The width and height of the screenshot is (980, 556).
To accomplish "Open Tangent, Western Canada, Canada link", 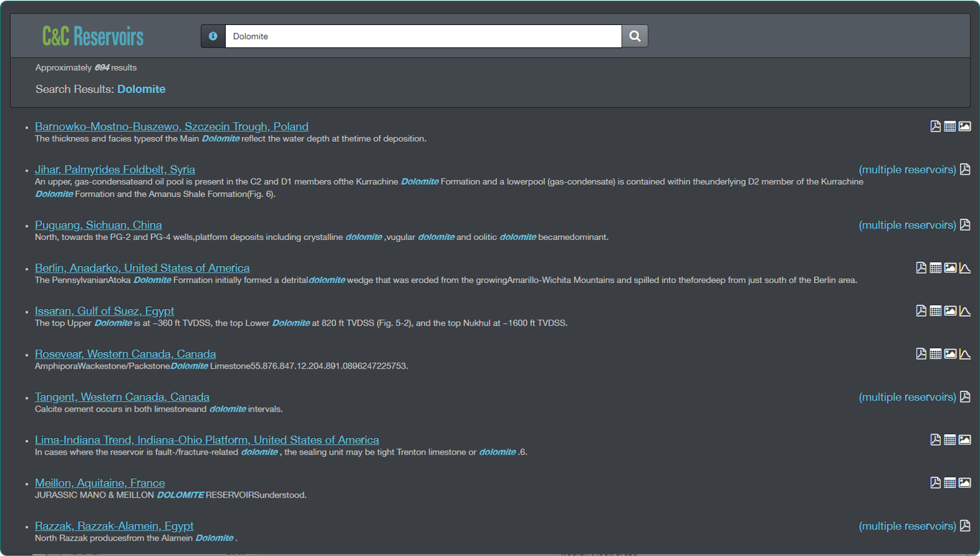I will 122,397.
